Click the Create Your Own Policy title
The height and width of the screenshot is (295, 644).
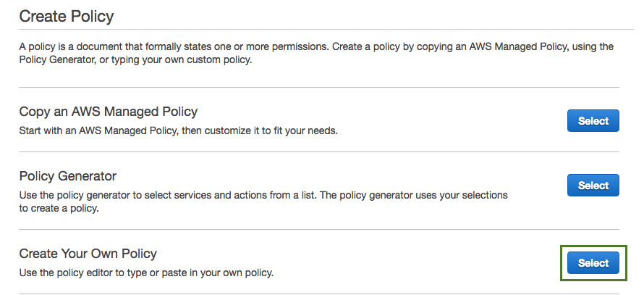click(x=88, y=254)
